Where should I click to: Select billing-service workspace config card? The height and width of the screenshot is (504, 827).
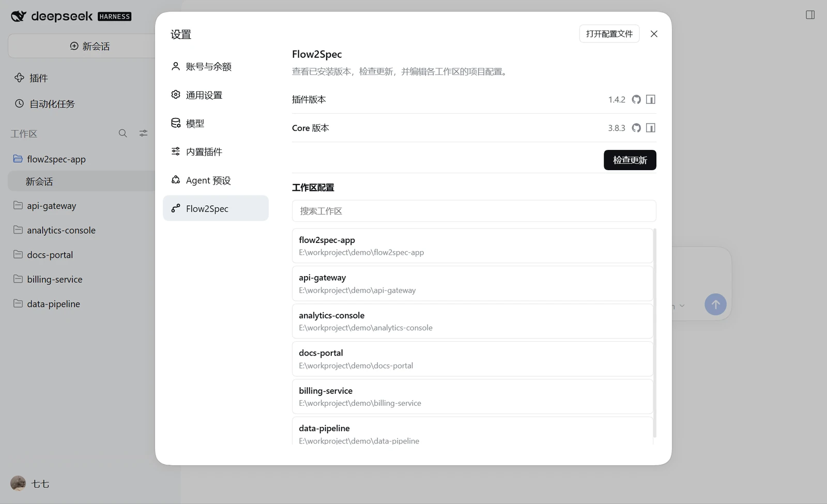click(x=472, y=396)
